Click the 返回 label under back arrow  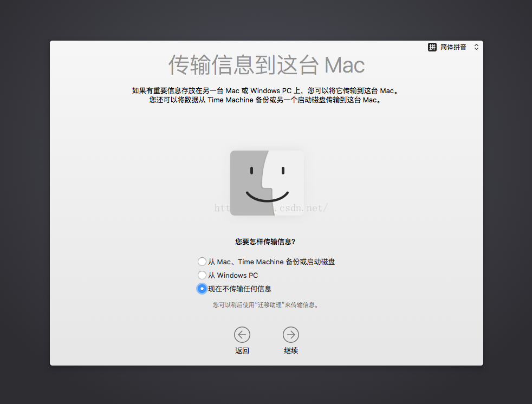[242, 350]
